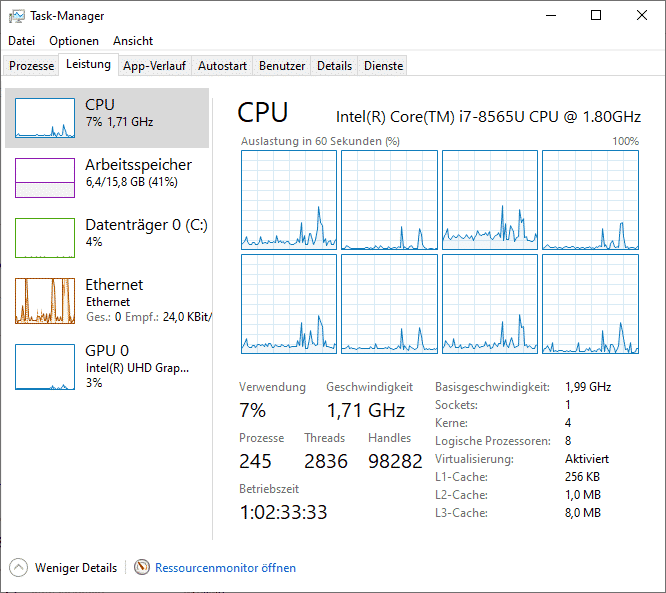This screenshot has height=593, width=666.
Task: Click the Threads value 2836
Action: tap(326, 461)
